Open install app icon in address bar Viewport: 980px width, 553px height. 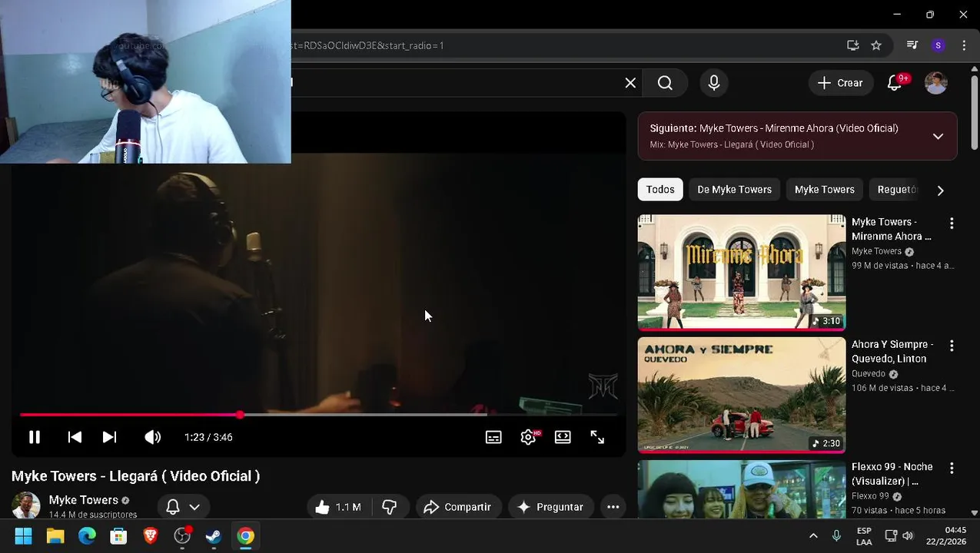pyautogui.click(x=853, y=45)
